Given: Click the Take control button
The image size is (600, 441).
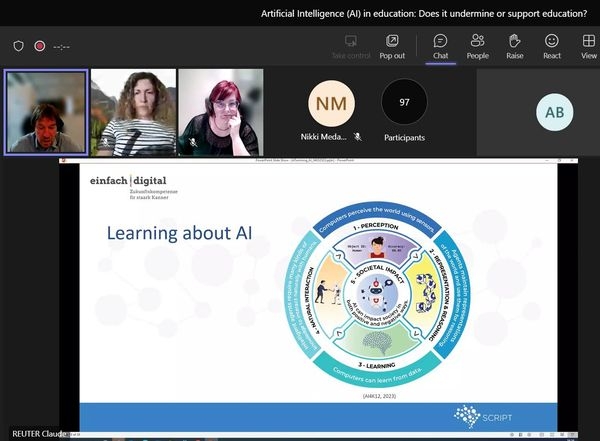Looking at the screenshot, I should [351, 47].
